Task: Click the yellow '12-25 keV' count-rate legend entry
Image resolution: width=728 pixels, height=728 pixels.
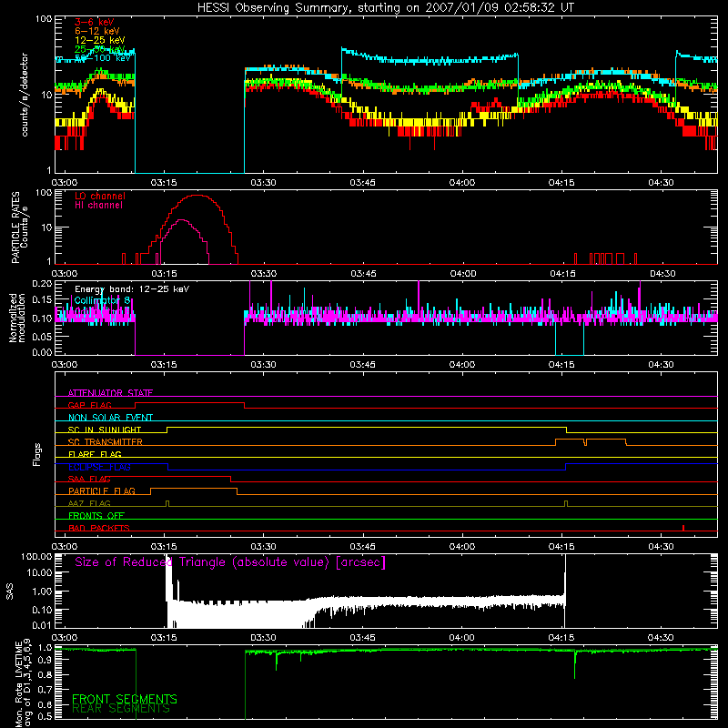Action: click(100, 40)
